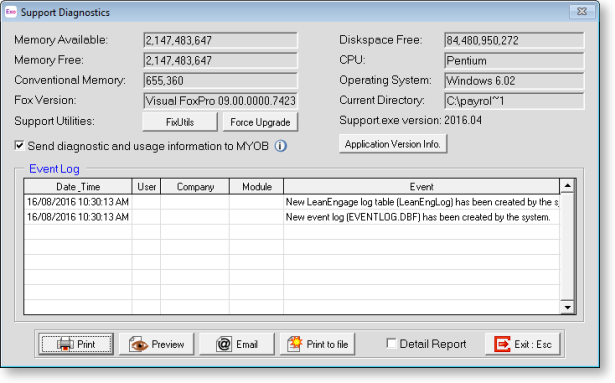
Task: Click the Event column header
Action: pyautogui.click(x=422, y=186)
